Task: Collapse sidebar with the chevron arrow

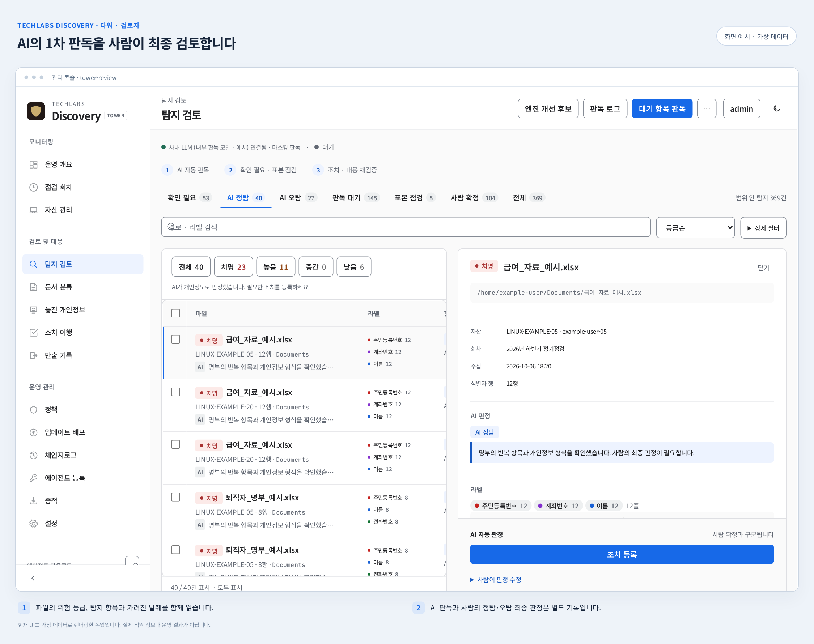Action: [33, 578]
